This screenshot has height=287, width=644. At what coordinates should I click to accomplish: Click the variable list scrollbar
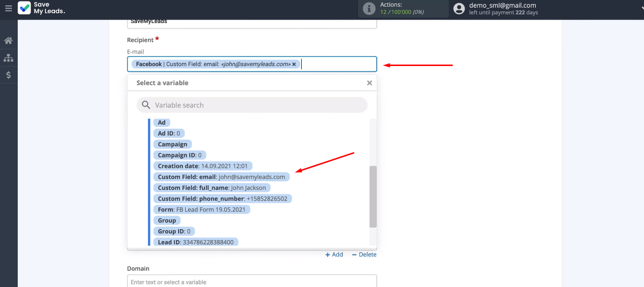click(373, 197)
